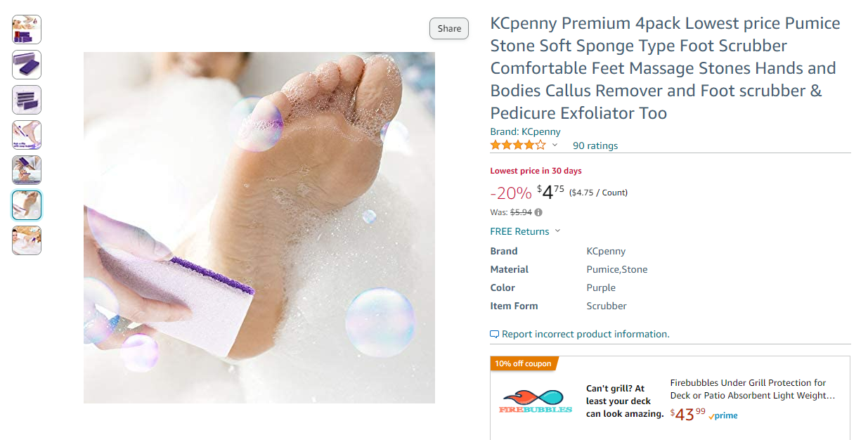Open the 90 ratings link
Image resolution: width=868 pixels, height=440 pixels.
[595, 145]
